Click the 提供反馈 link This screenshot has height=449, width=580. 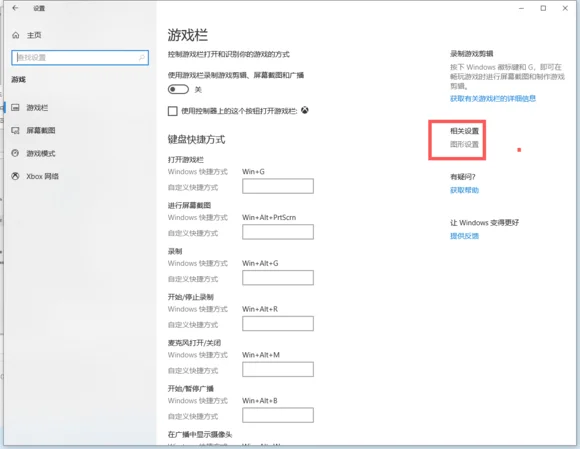[x=464, y=236]
